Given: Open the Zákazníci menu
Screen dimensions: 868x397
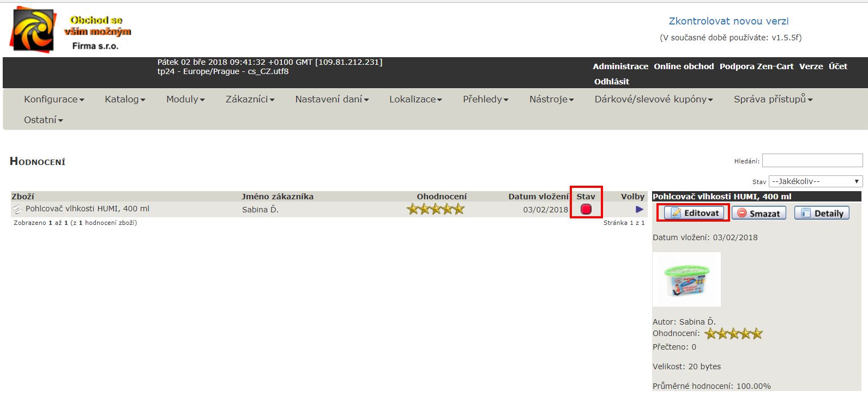Looking at the screenshot, I should coord(250,99).
